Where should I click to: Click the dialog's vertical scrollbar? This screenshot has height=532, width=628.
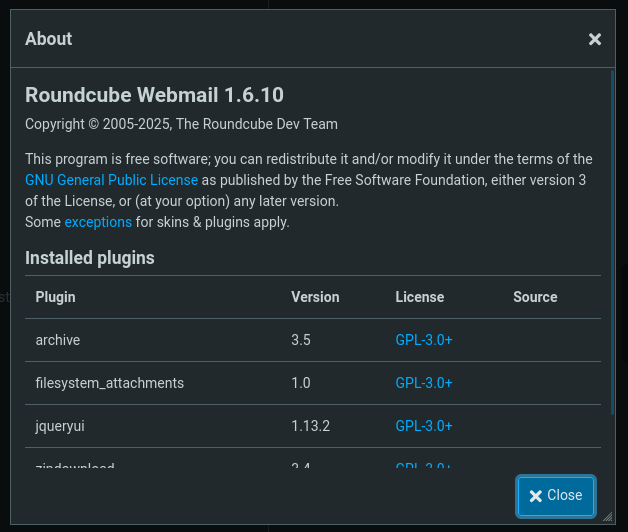point(612,240)
